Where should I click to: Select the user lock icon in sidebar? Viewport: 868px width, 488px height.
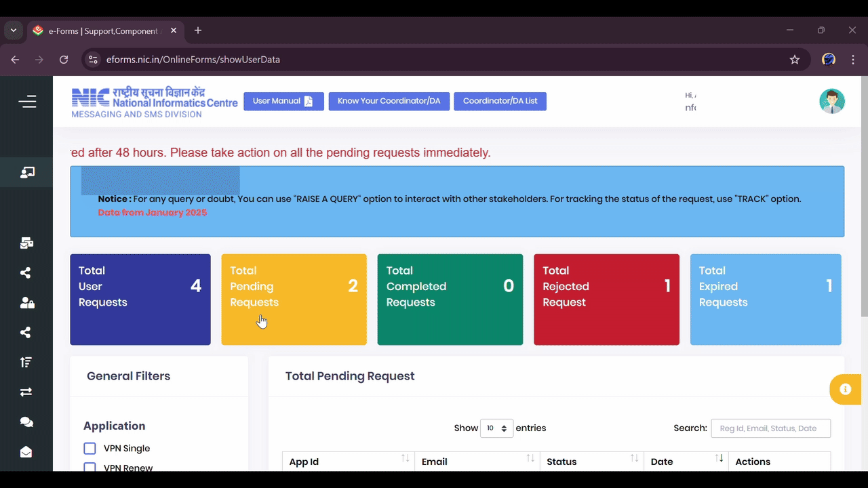[25, 302]
